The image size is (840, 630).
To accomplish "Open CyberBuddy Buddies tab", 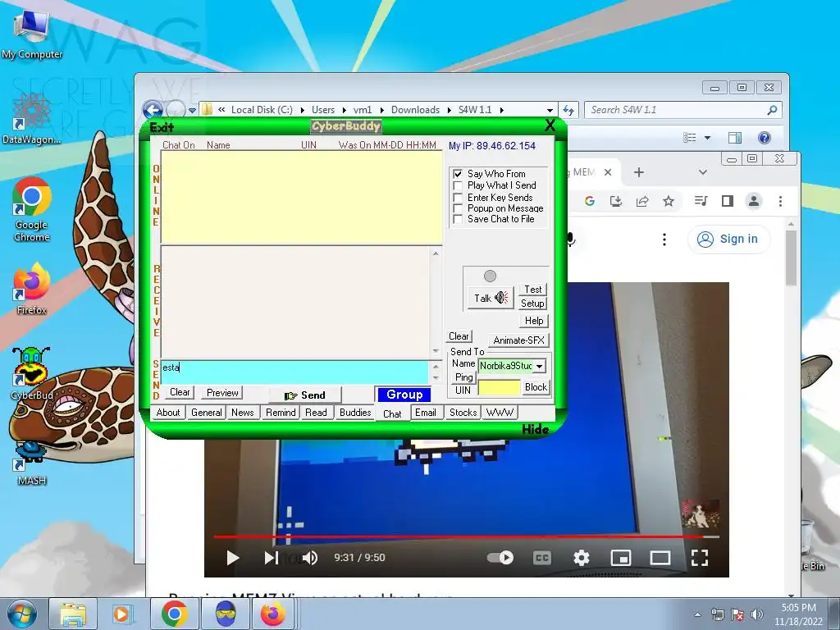I will 354,413.
